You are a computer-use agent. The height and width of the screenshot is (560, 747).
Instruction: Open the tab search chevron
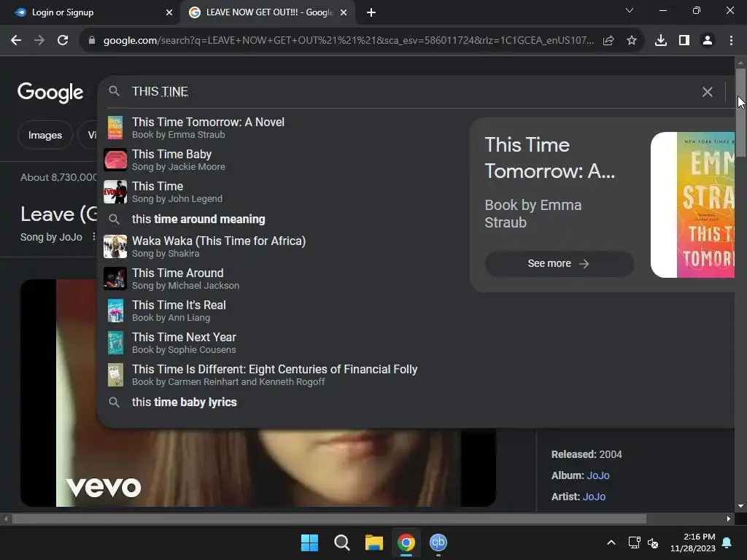(x=630, y=10)
